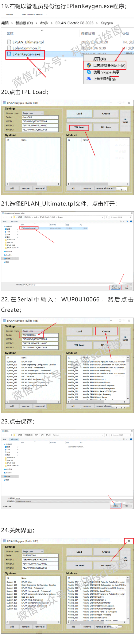Open the License type dropdown in the step 22 keygen window

pyautogui.click(x=33, y=331)
